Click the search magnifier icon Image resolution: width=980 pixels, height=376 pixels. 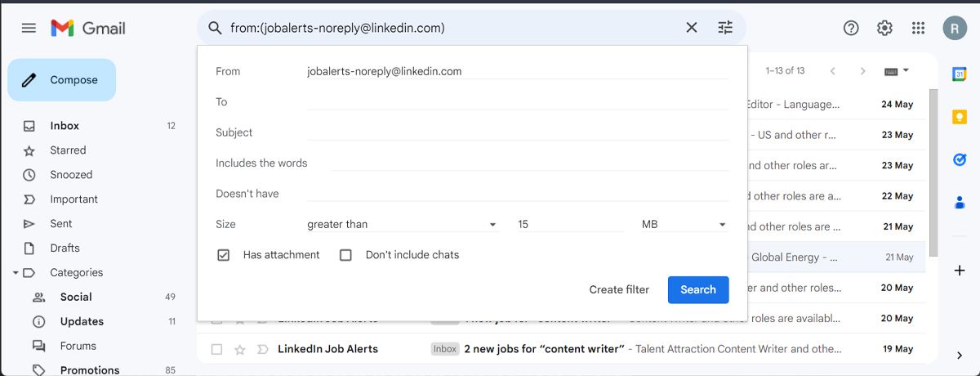(x=215, y=28)
